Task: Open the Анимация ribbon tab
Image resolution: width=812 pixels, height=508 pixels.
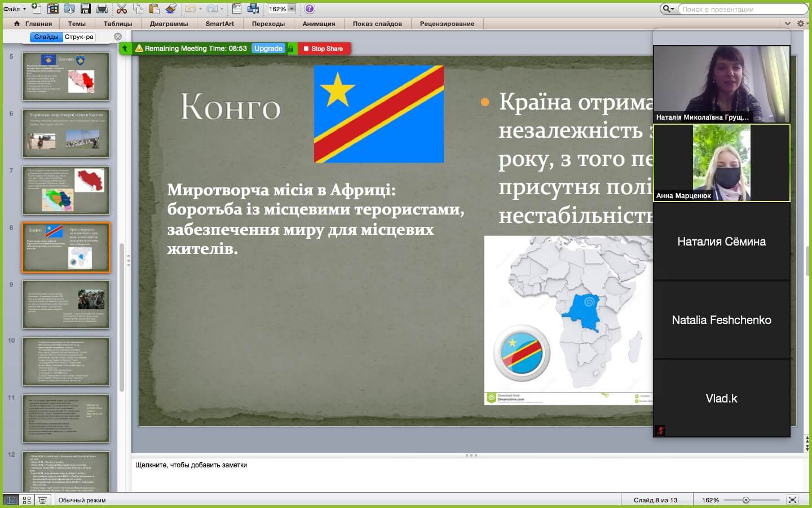Action: (319, 24)
